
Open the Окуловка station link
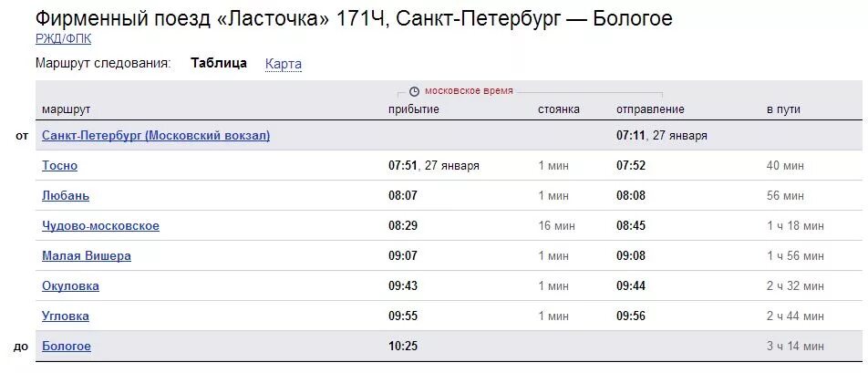(x=71, y=286)
